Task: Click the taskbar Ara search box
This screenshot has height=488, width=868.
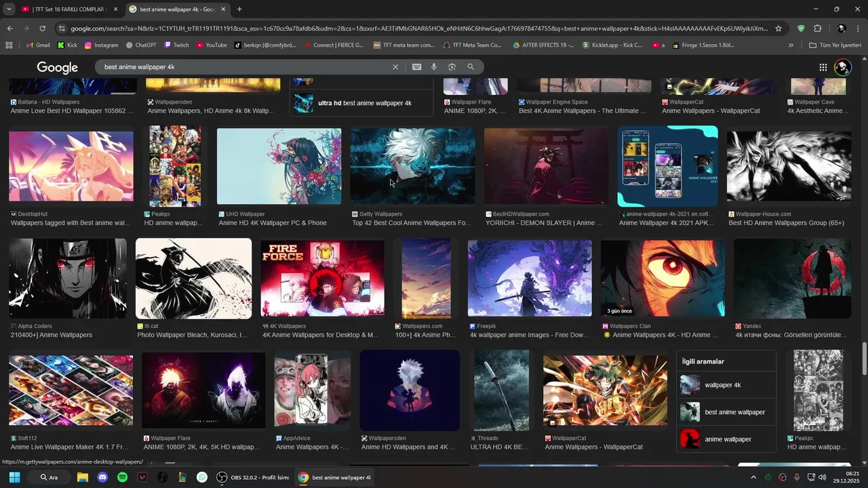Action: 50,477
